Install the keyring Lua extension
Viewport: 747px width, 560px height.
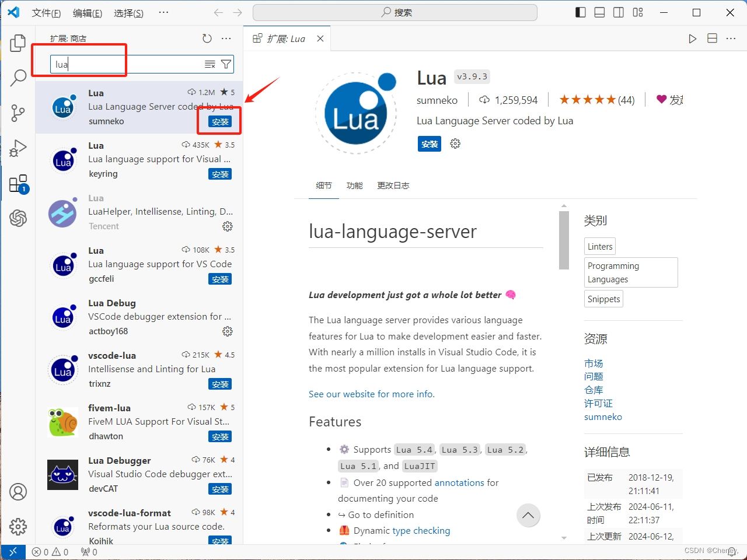pyautogui.click(x=220, y=174)
